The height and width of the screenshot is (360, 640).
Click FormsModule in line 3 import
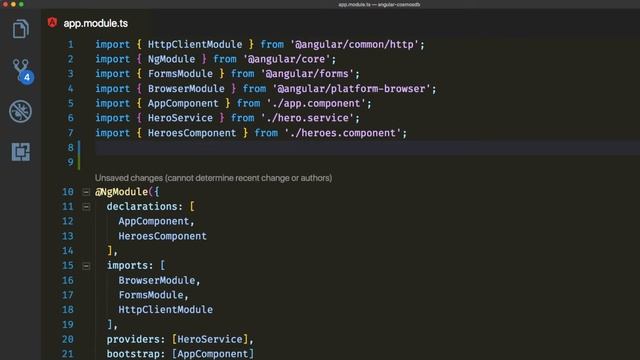click(180, 73)
